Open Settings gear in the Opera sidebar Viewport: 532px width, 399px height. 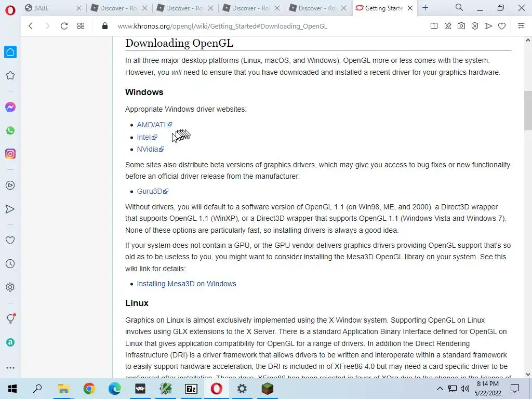pyautogui.click(x=10, y=287)
